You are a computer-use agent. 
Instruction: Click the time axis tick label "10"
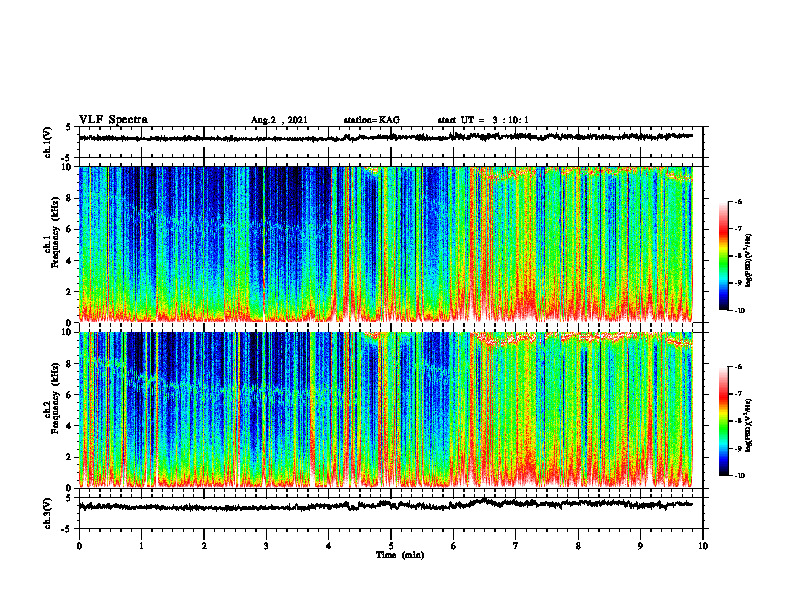tap(703, 546)
